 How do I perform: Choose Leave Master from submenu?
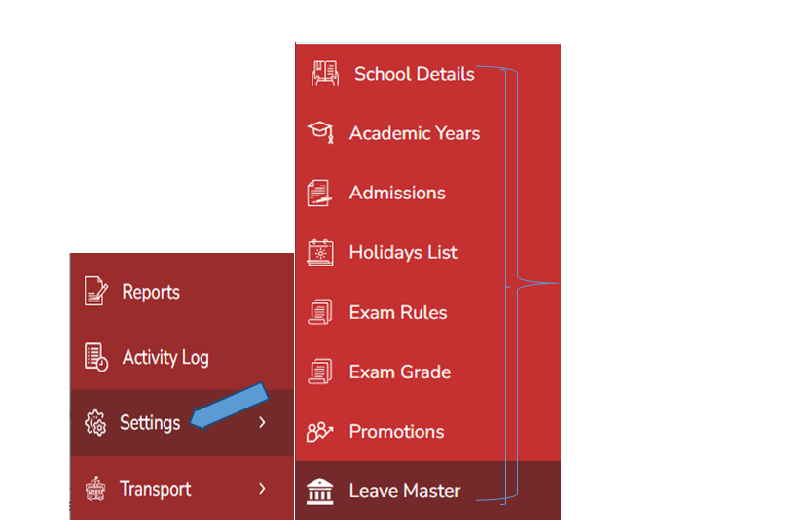(x=427, y=491)
